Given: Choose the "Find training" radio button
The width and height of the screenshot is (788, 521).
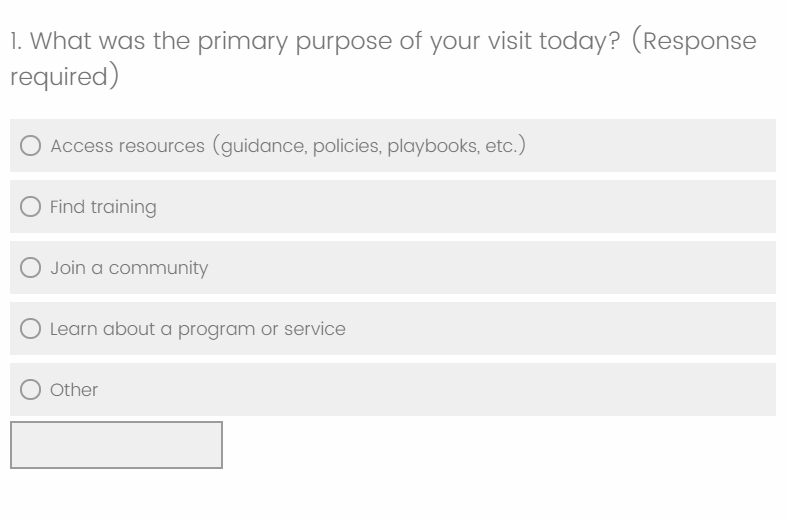Looking at the screenshot, I should pyautogui.click(x=31, y=207).
